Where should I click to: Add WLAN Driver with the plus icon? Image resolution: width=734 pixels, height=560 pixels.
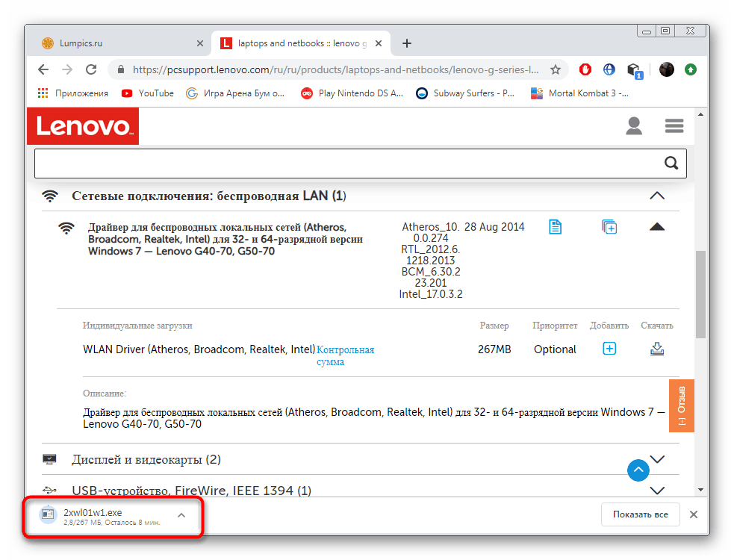point(609,349)
